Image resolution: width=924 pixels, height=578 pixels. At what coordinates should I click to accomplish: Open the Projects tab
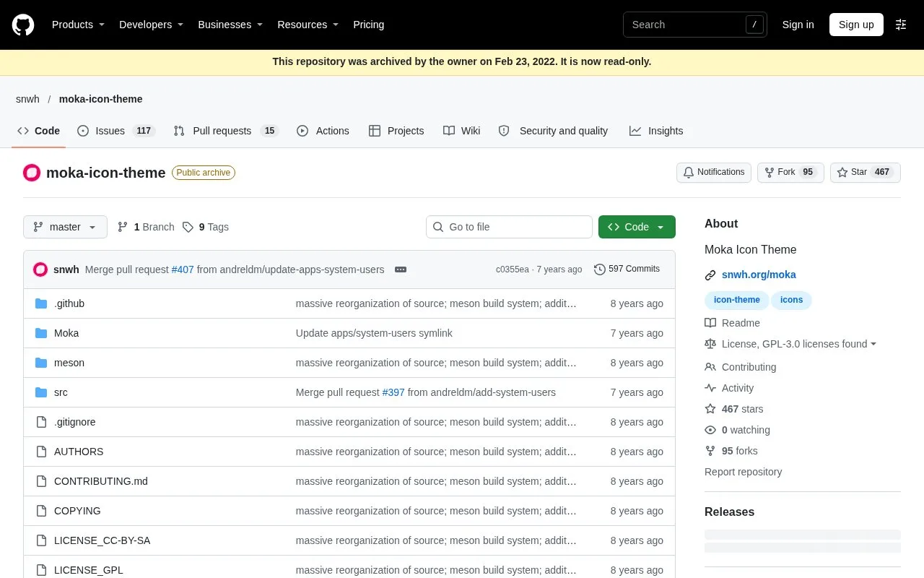[x=396, y=131]
